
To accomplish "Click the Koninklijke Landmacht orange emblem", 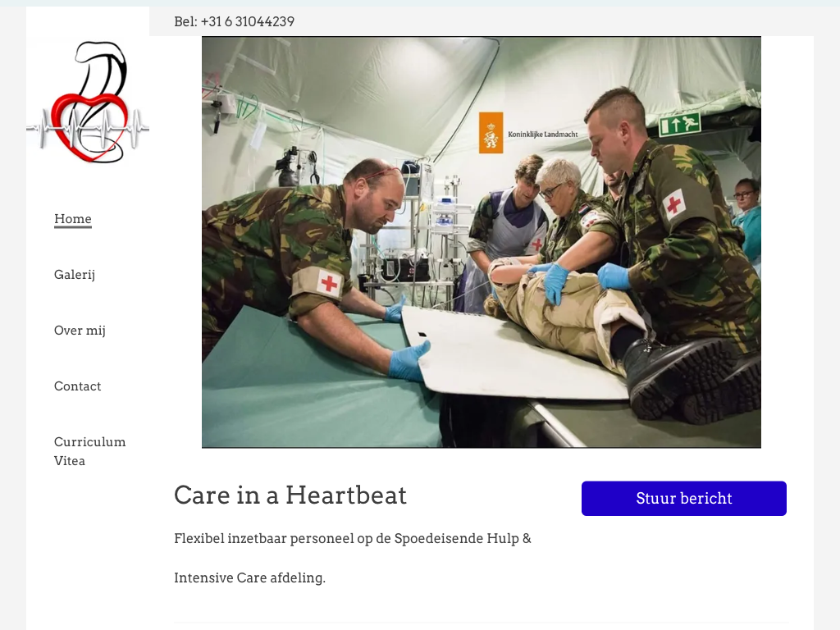I will tap(491, 133).
